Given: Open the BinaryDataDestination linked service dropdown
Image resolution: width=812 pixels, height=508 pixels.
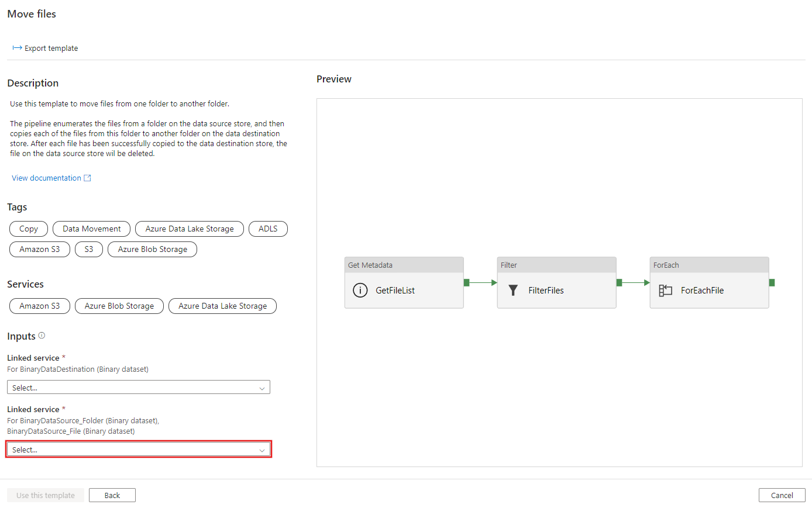Looking at the screenshot, I should [139, 388].
